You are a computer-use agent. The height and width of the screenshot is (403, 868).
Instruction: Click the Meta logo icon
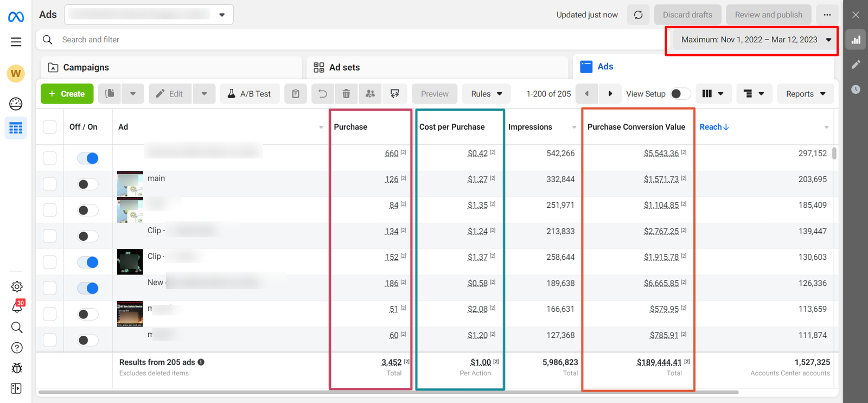(16, 17)
